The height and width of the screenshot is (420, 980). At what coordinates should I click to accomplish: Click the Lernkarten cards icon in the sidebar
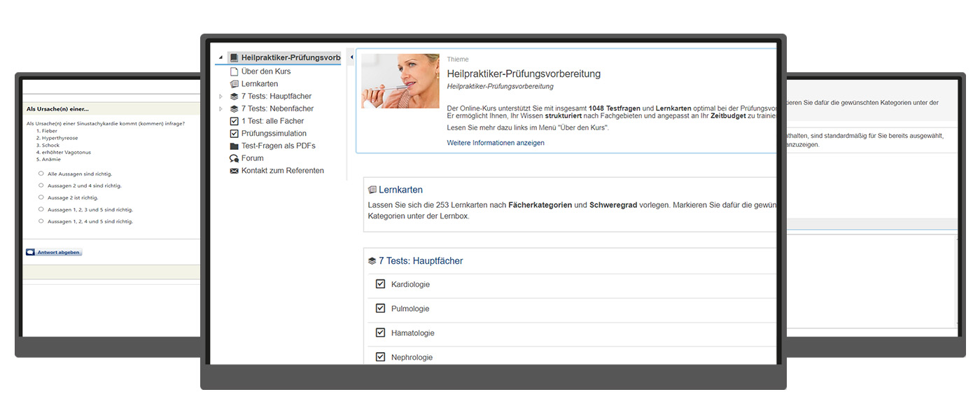[x=234, y=84]
